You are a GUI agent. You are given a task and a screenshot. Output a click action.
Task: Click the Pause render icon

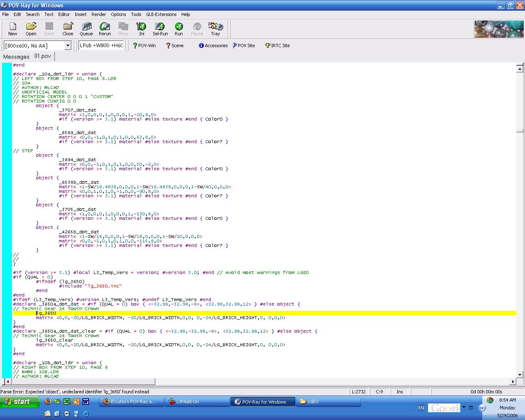[x=197, y=29]
